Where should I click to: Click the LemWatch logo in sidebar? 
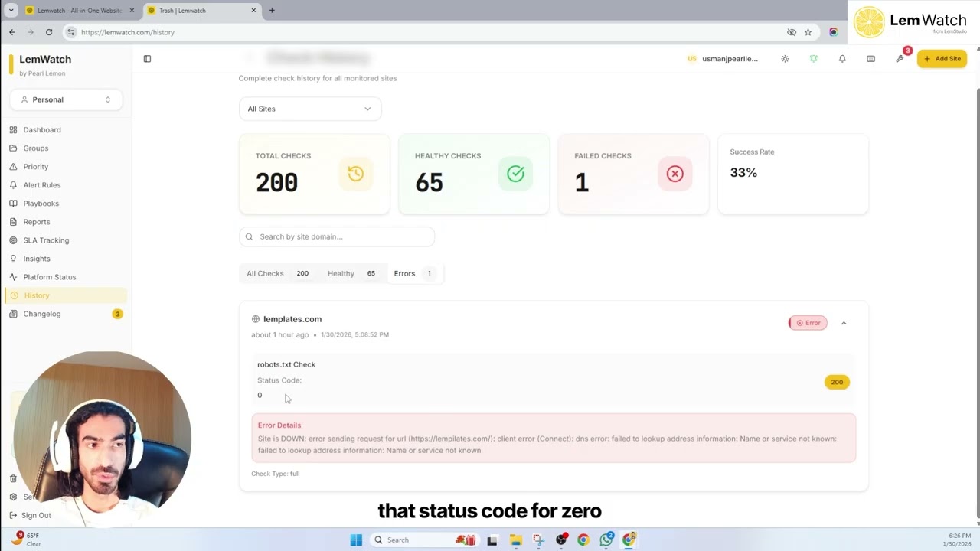click(x=41, y=65)
